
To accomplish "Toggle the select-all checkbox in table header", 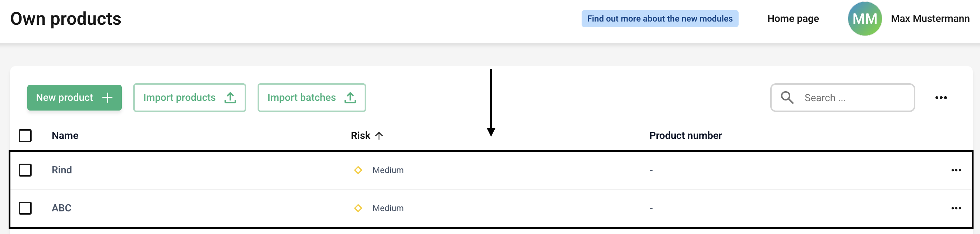I will tap(25, 136).
